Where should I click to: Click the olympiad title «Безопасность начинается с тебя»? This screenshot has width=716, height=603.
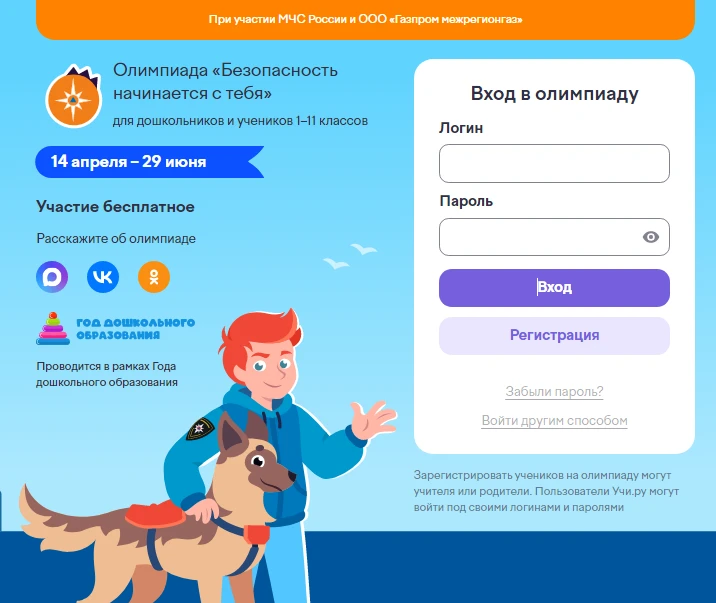[x=225, y=81]
